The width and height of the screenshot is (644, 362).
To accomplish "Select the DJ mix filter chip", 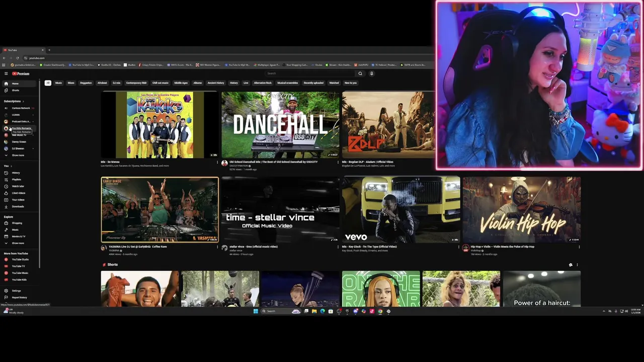I will (117, 83).
